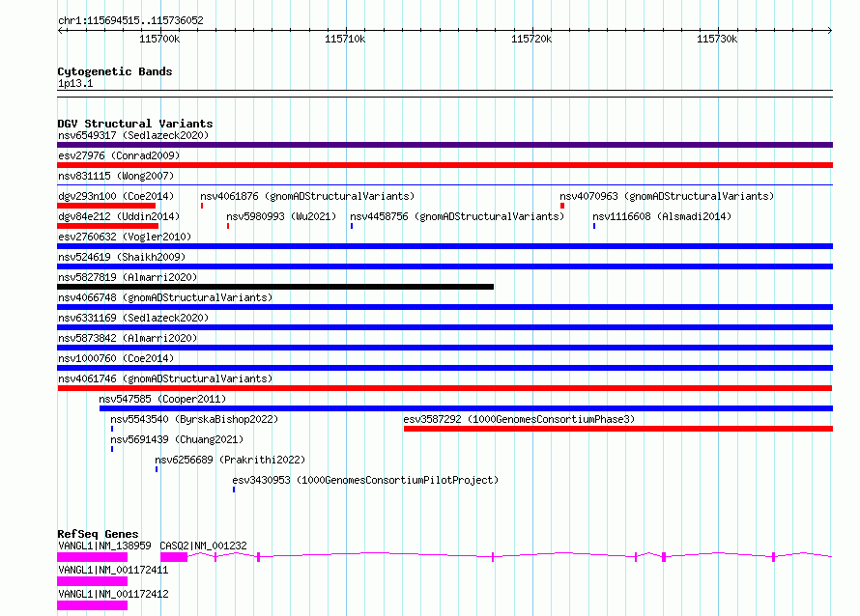Open nsv547585 (Cooper2011) label

[x=162, y=399]
